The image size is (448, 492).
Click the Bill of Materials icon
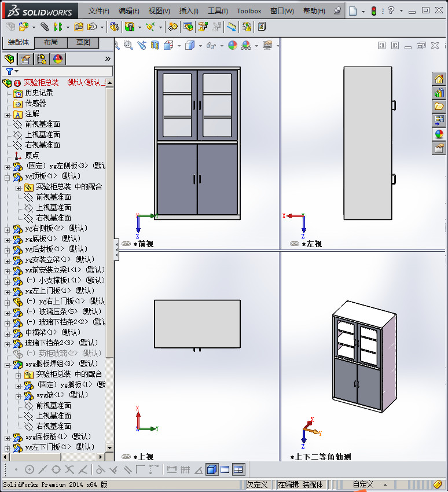[188, 27]
